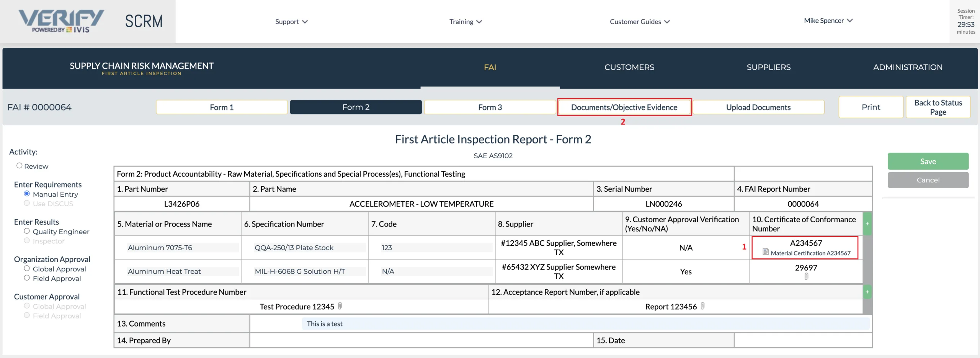Viewport: 980px width, 358px height.
Task: Select Field Approval under Organization Approval
Action: [x=27, y=278]
